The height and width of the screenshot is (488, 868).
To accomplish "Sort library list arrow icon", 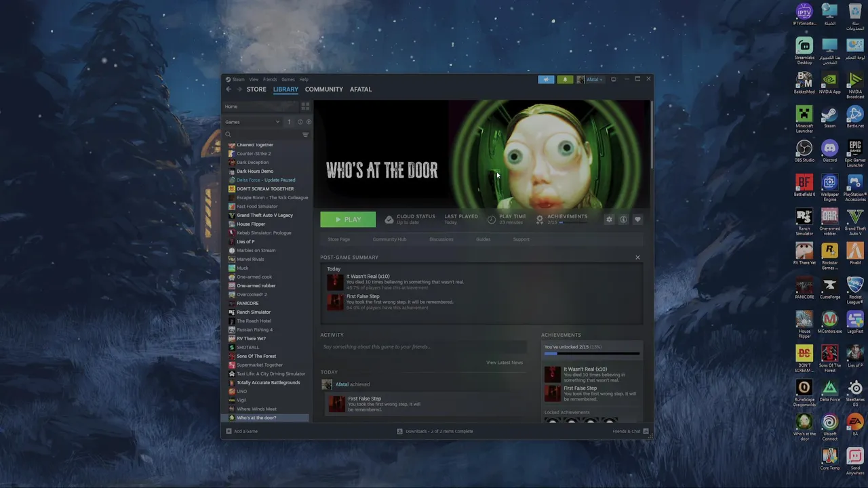I will coord(289,122).
